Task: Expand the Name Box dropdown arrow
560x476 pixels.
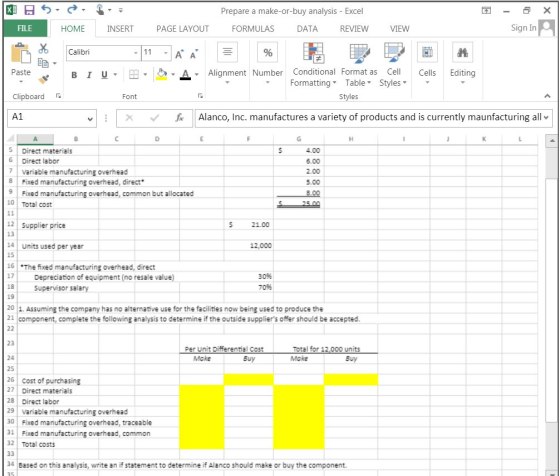Action: (90, 119)
